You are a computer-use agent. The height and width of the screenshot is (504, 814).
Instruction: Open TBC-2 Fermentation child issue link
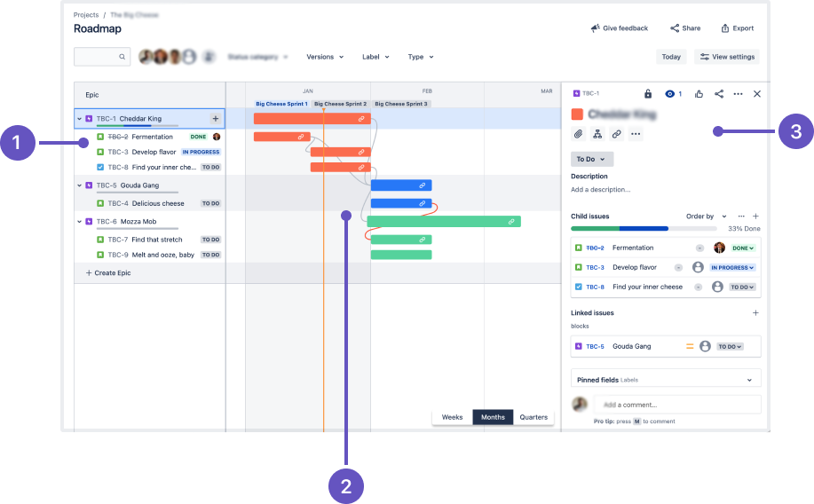coord(595,248)
